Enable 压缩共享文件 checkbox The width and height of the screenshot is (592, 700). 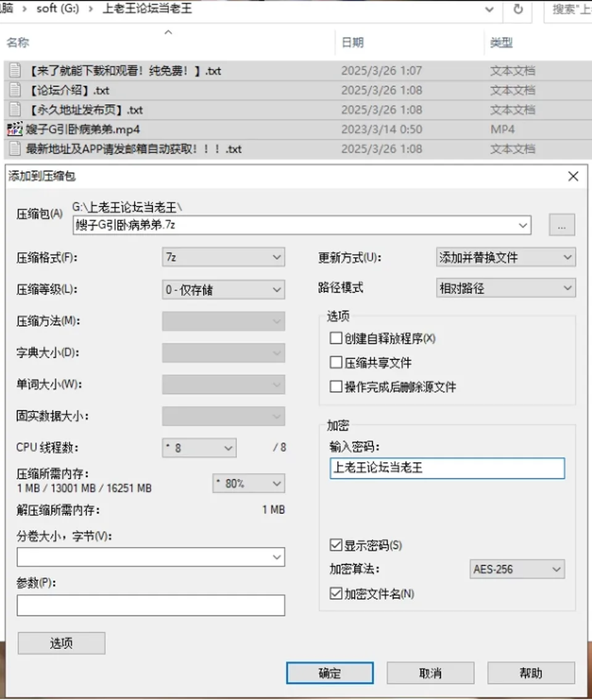[335, 362]
